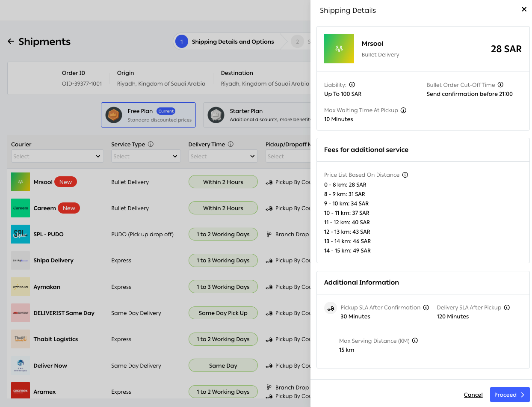This screenshot has width=532, height=407.
Task: Select step 2 in the progress stepper
Action: [297, 42]
